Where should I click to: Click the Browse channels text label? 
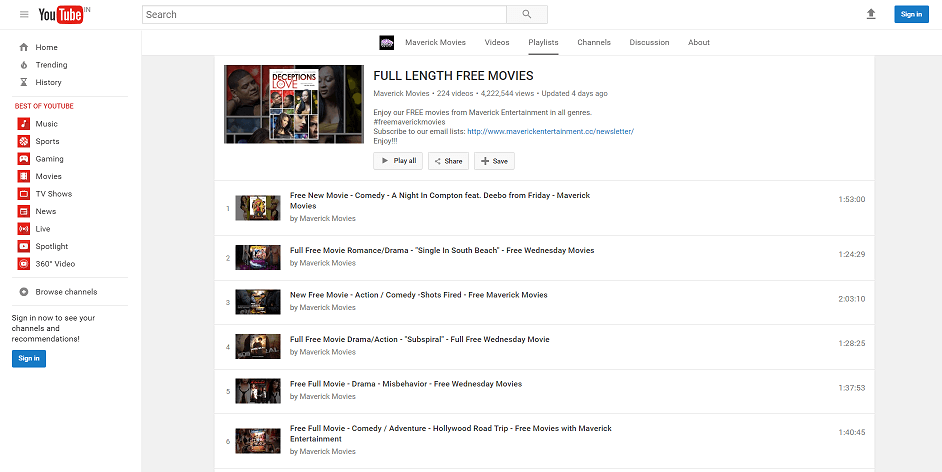(66, 292)
